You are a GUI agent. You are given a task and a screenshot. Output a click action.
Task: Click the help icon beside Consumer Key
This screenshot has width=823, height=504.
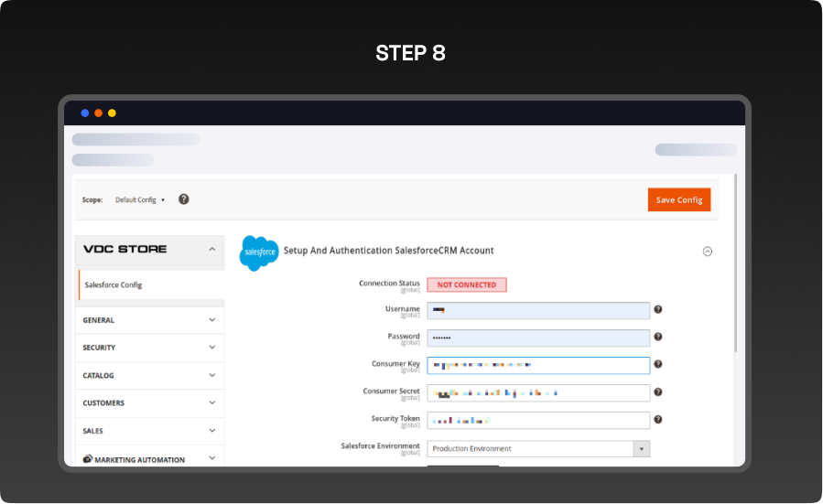(657, 364)
